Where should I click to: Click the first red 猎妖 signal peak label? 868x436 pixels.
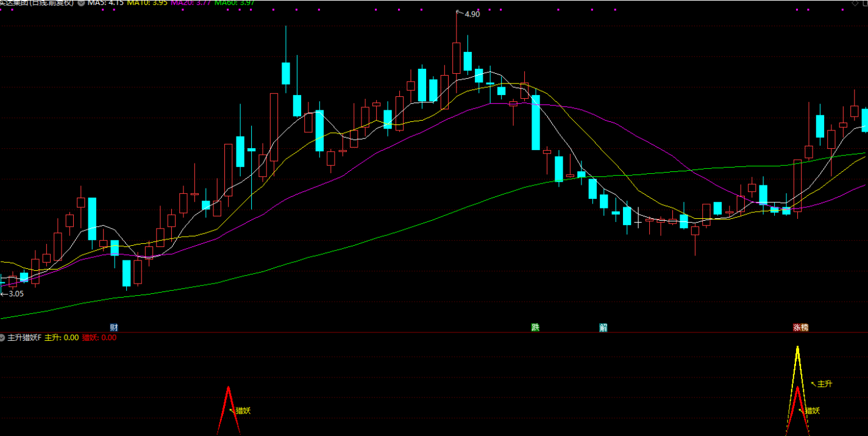click(x=243, y=410)
